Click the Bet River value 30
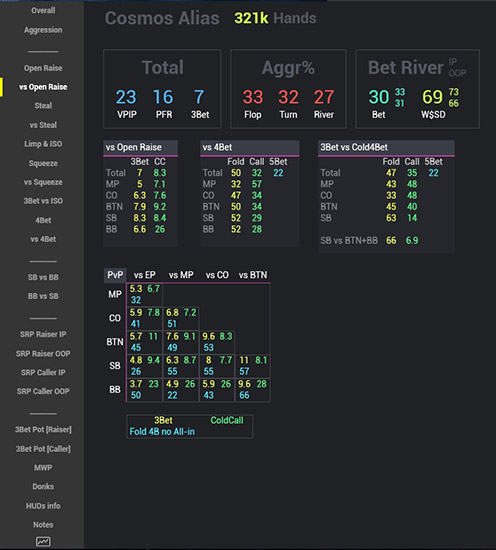496x550 pixels. [x=379, y=97]
